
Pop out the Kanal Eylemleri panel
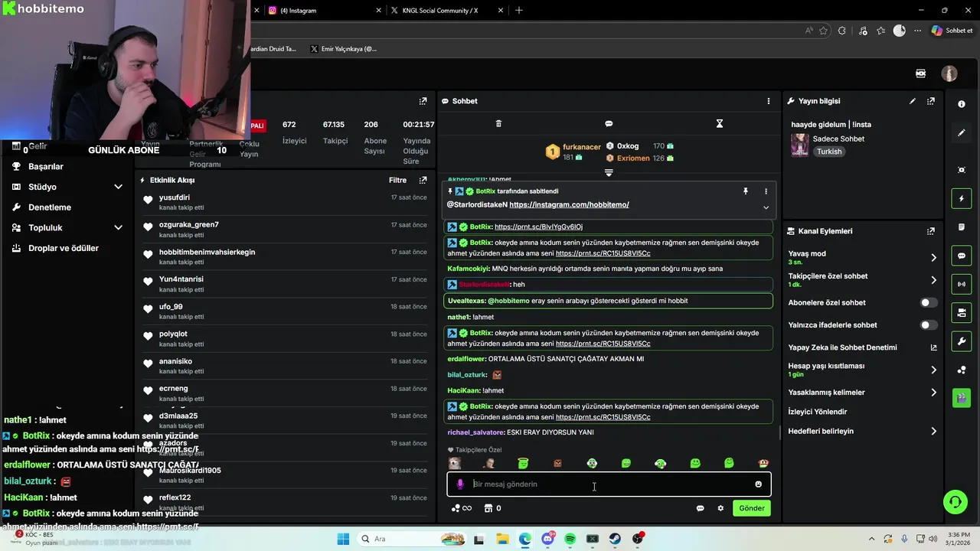point(931,231)
